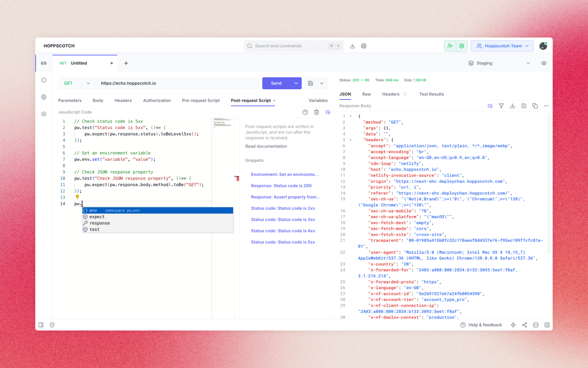Open the Hoppscotch Team workspace dropdown
588x368 pixels.
tap(502, 46)
